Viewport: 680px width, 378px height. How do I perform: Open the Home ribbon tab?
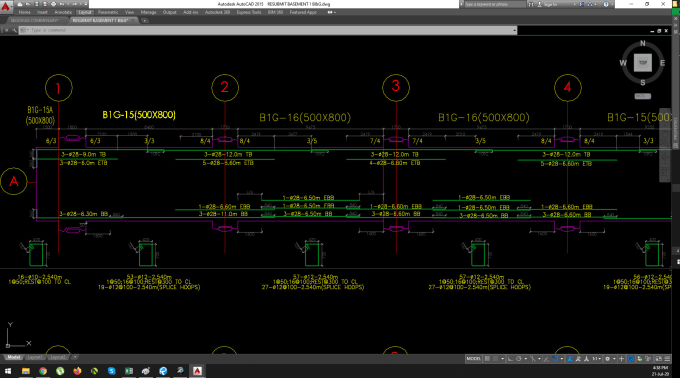25,12
